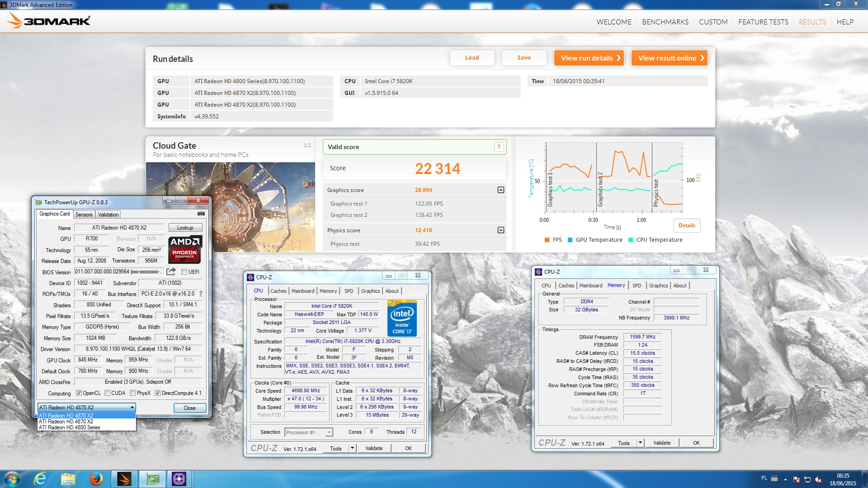
Task: Click the GPU-Z screenshot camera icon
Action: (x=201, y=214)
